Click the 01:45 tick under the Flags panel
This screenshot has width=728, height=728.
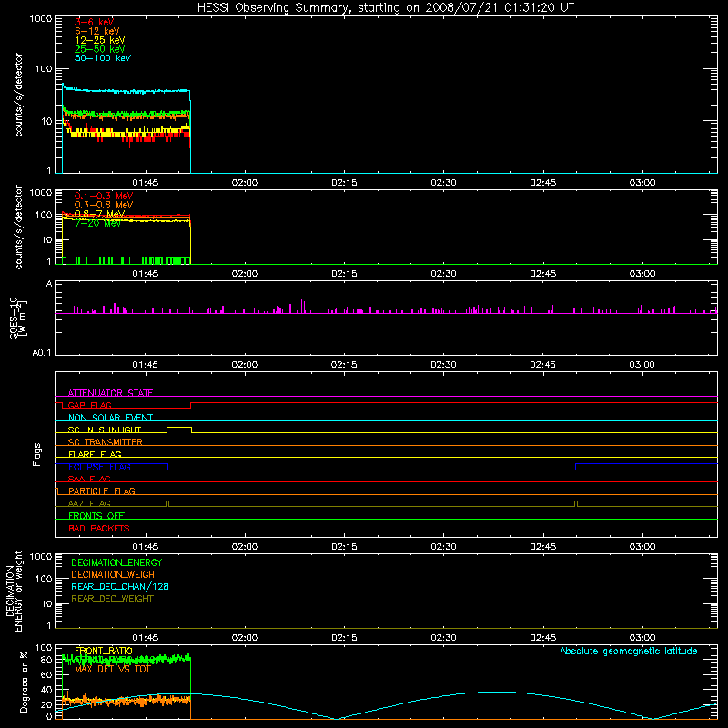click(146, 547)
